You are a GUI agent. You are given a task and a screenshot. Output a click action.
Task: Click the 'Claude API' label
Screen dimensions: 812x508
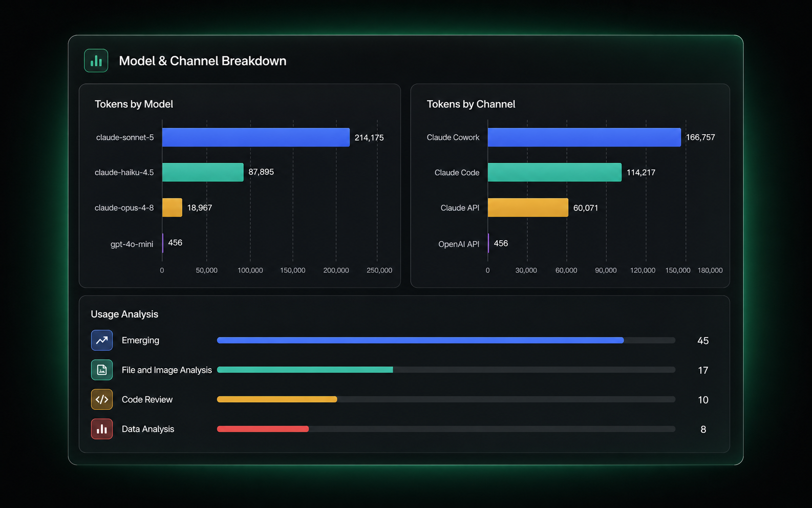point(460,208)
